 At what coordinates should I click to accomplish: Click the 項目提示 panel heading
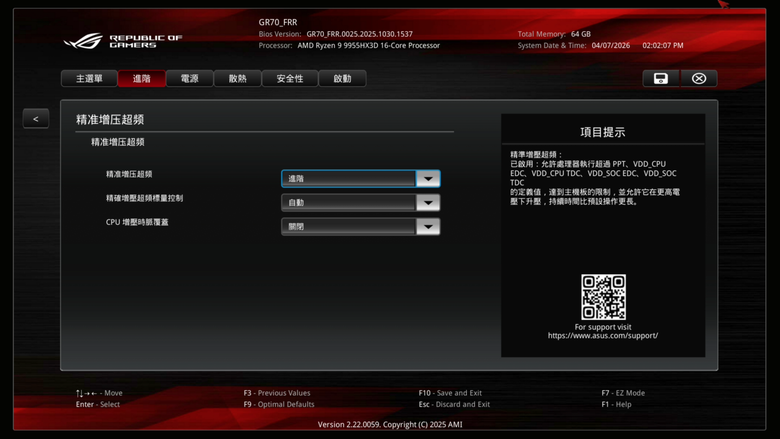point(602,132)
